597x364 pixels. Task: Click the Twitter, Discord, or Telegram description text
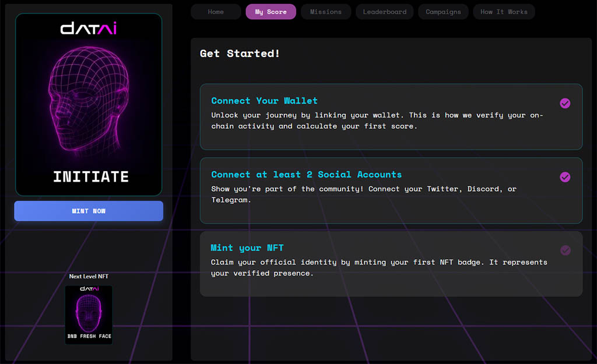coord(363,195)
